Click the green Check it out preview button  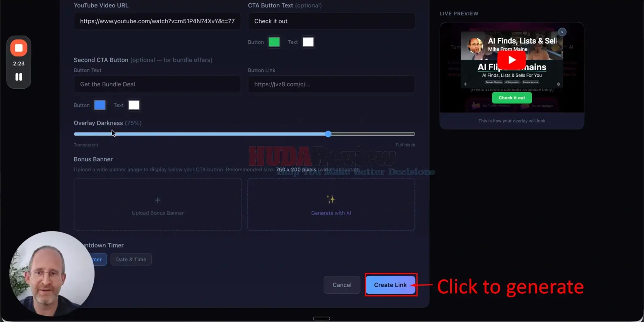[512, 98]
